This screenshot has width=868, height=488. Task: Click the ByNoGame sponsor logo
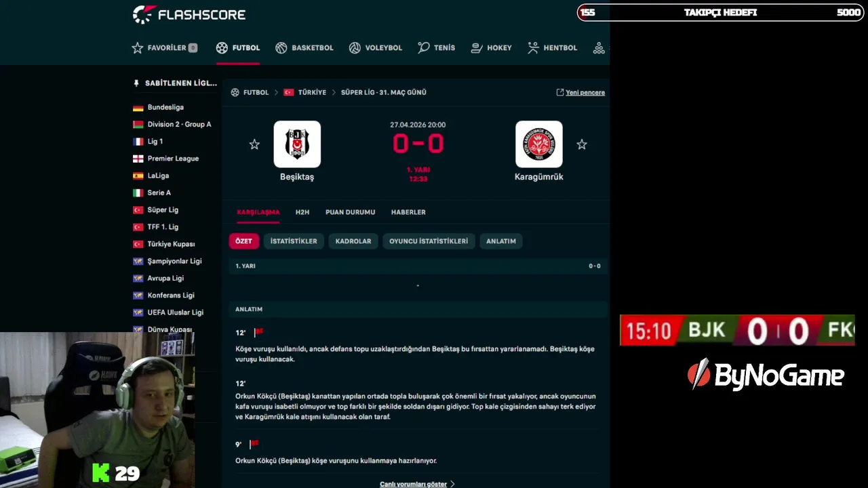pos(765,375)
